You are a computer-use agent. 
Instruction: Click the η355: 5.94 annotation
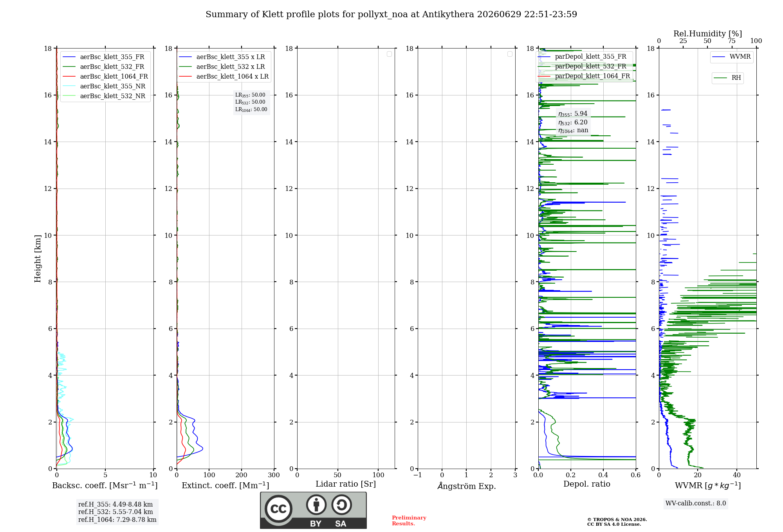coord(573,114)
